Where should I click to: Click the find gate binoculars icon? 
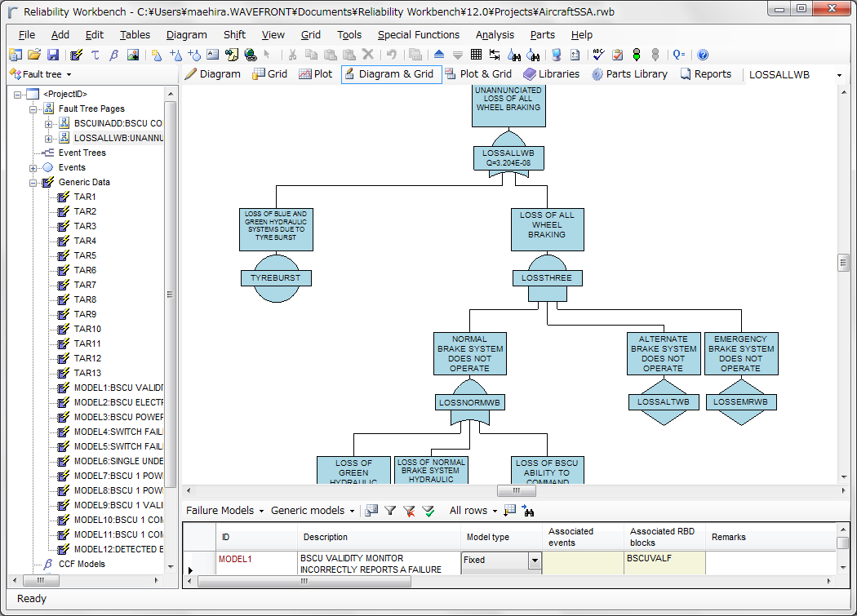(x=513, y=55)
